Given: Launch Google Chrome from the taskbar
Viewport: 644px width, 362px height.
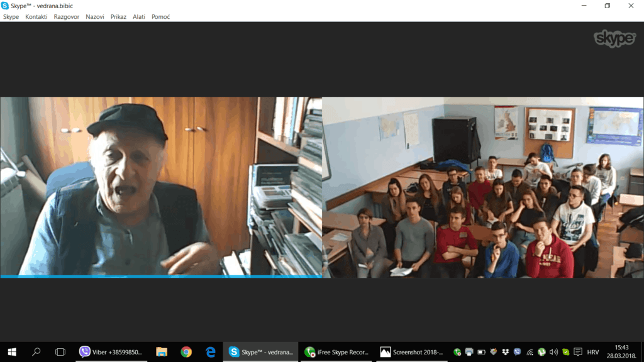Looking at the screenshot, I should (x=186, y=352).
